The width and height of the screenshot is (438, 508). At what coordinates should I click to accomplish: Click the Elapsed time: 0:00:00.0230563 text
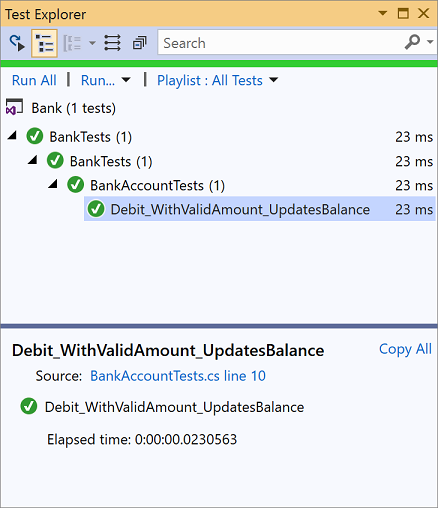142,439
